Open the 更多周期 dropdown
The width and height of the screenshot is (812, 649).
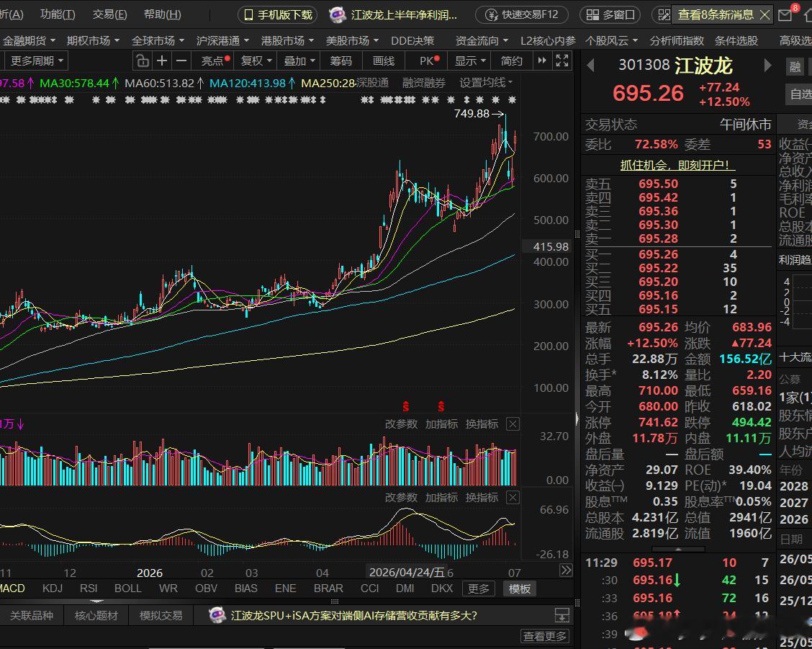tap(36, 61)
